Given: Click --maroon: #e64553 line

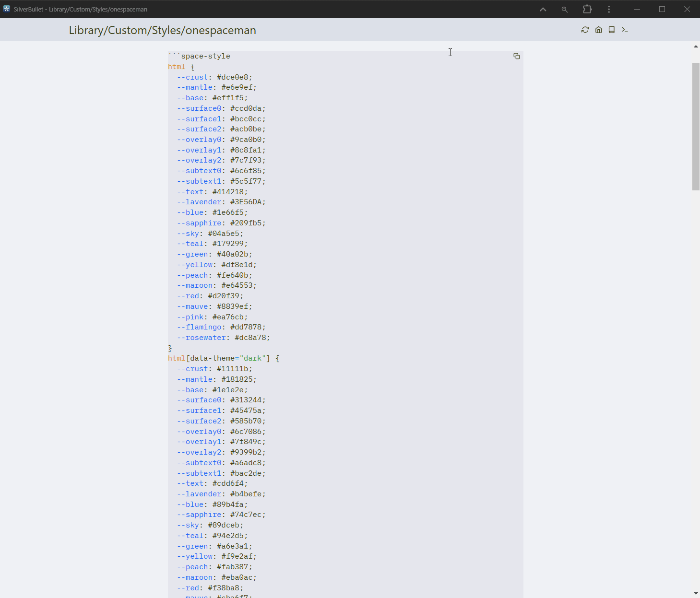Looking at the screenshot, I should click(x=217, y=285).
